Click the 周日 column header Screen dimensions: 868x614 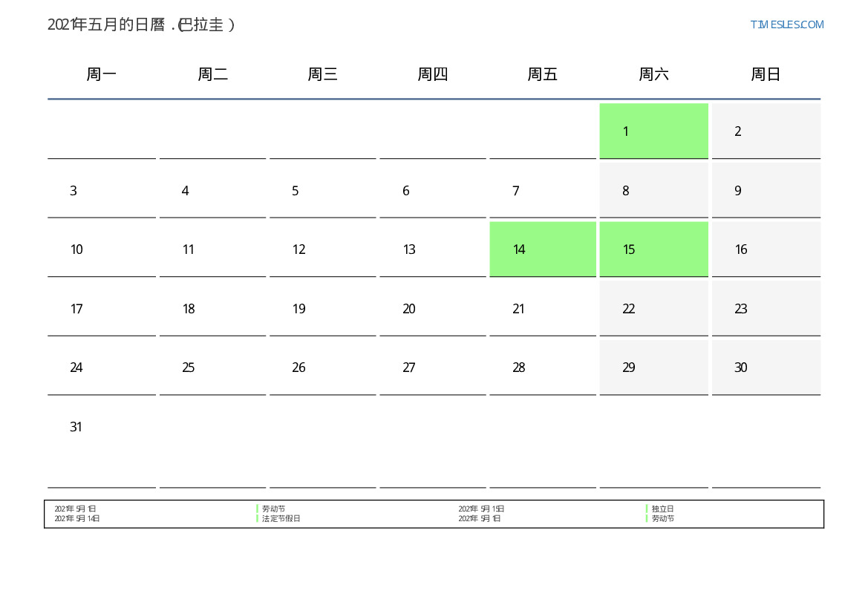(x=766, y=74)
